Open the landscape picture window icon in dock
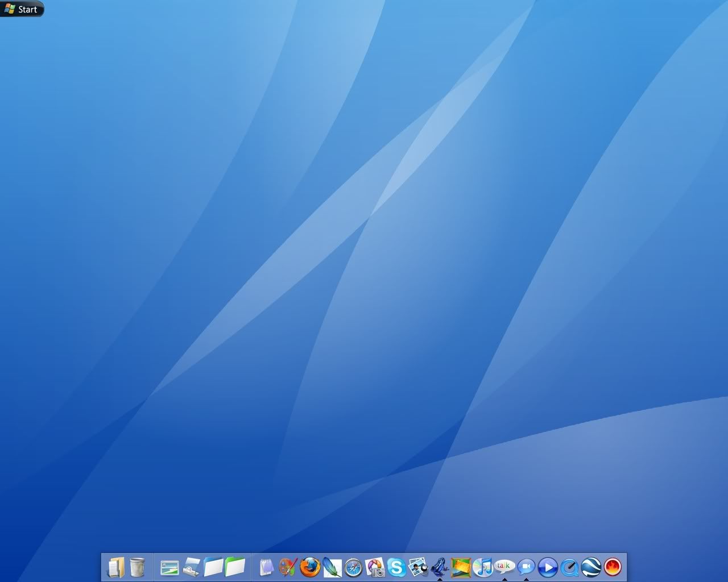The height and width of the screenshot is (582, 728). coord(169,567)
